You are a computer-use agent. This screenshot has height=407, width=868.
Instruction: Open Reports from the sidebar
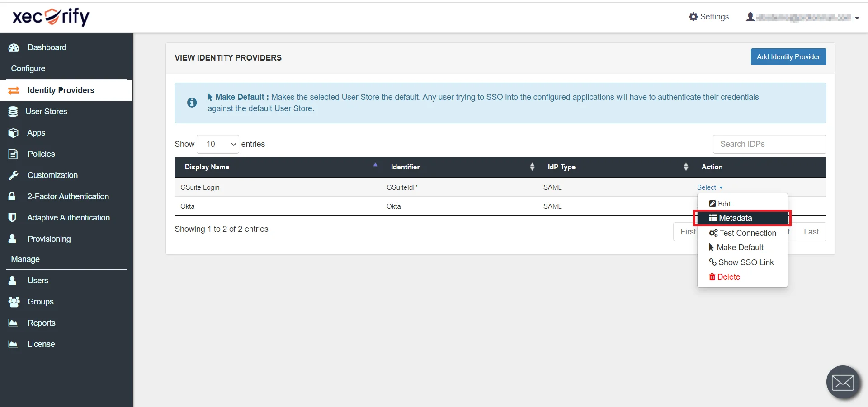click(x=42, y=323)
